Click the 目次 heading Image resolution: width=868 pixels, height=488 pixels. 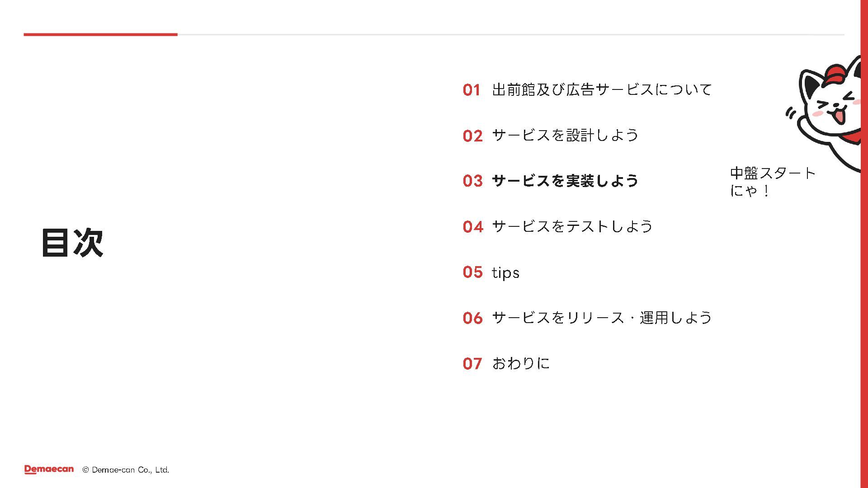72,243
